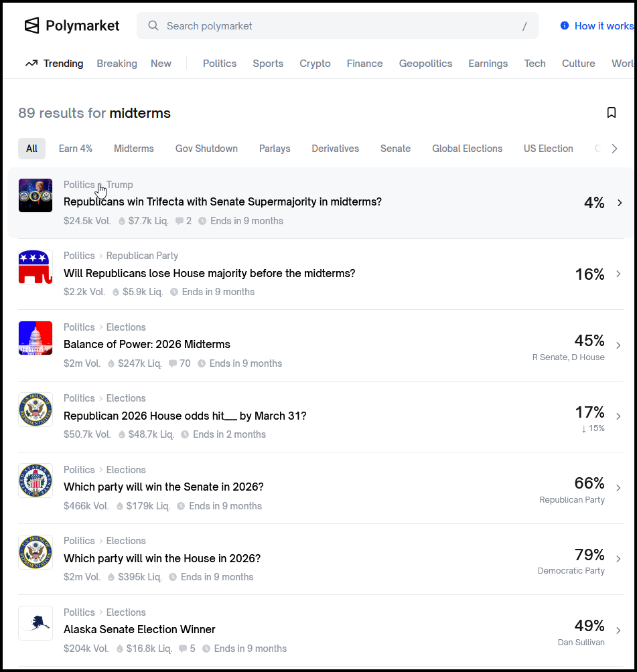Viewport: 637px width, 672px height.
Task: Expand the Republicans win Trifecta market chevron
Action: pyautogui.click(x=619, y=203)
